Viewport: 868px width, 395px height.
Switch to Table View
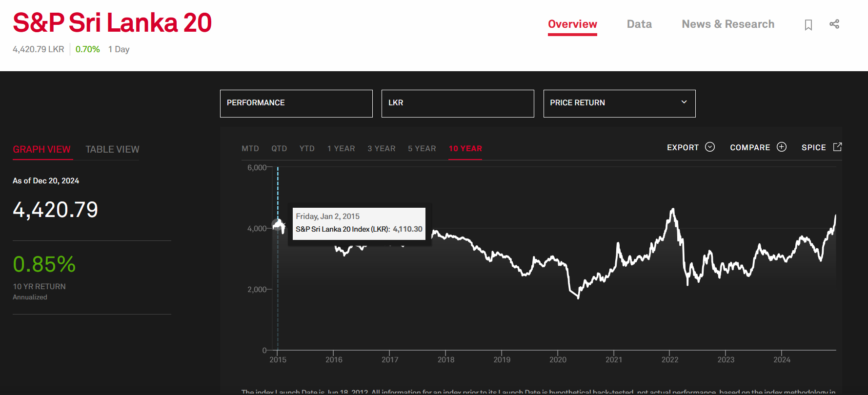click(x=112, y=149)
